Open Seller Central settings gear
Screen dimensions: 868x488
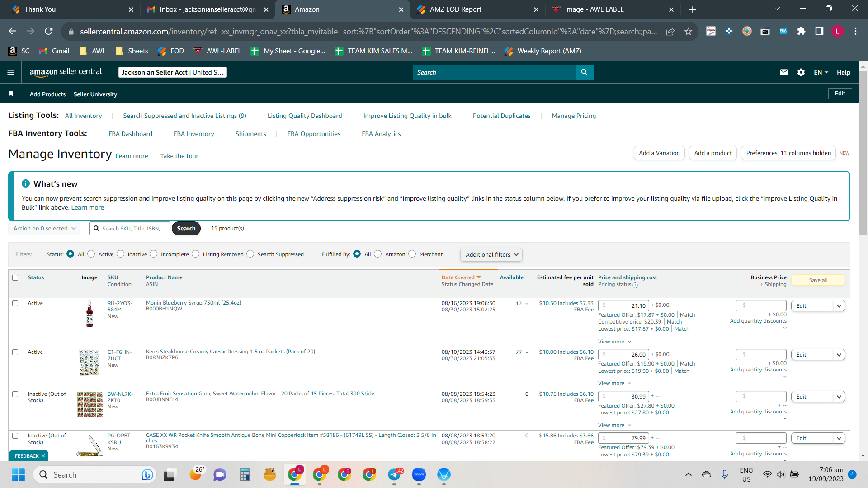(801, 72)
